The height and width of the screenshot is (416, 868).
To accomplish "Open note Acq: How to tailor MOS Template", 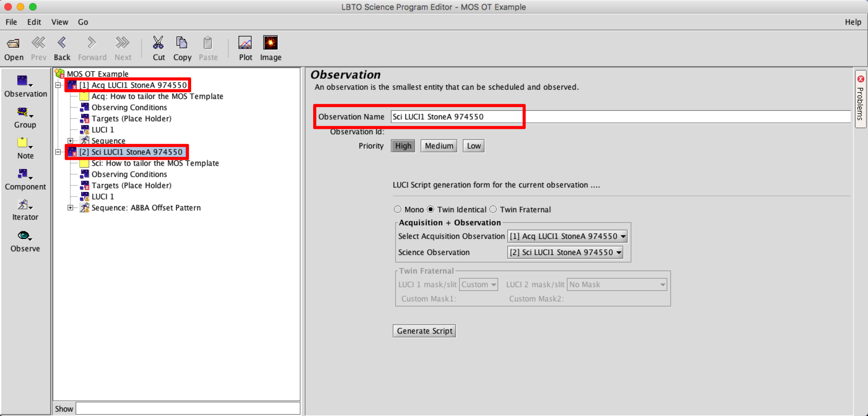I will tap(157, 96).
